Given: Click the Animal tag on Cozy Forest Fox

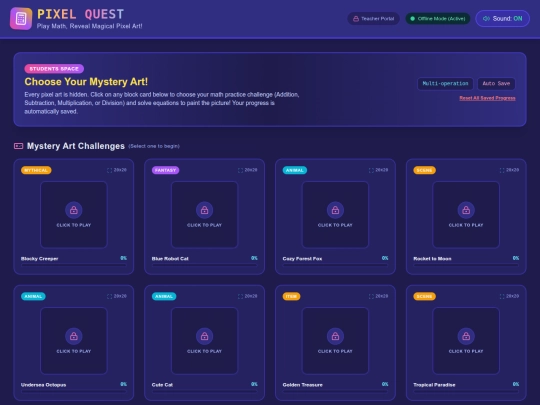Looking at the screenshot, I should tap(295, 170).
